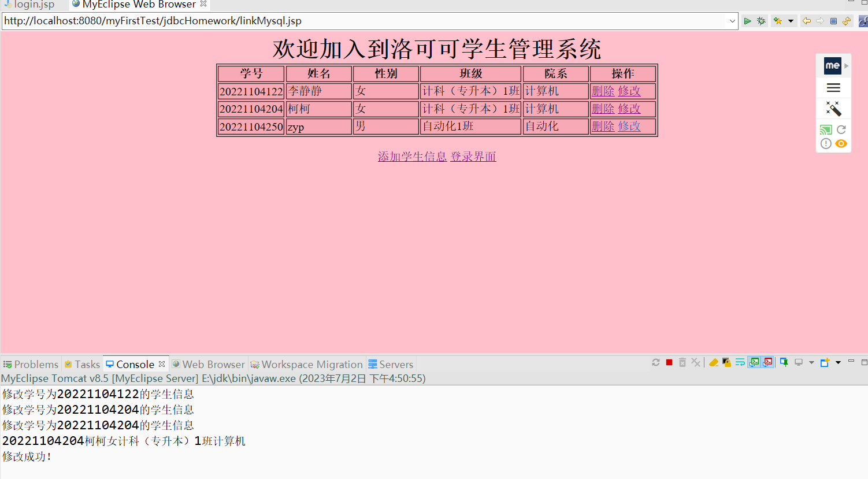Click the 自动化1班 class cell
The height and width of the screenshot is (479, 868).
pyautogui.click(x=470, y=127)
